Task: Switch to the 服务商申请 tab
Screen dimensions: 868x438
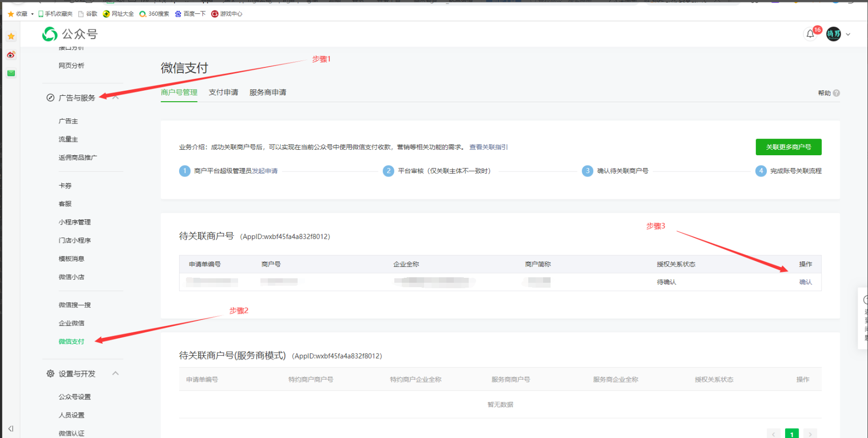Action: click(267, 92)
